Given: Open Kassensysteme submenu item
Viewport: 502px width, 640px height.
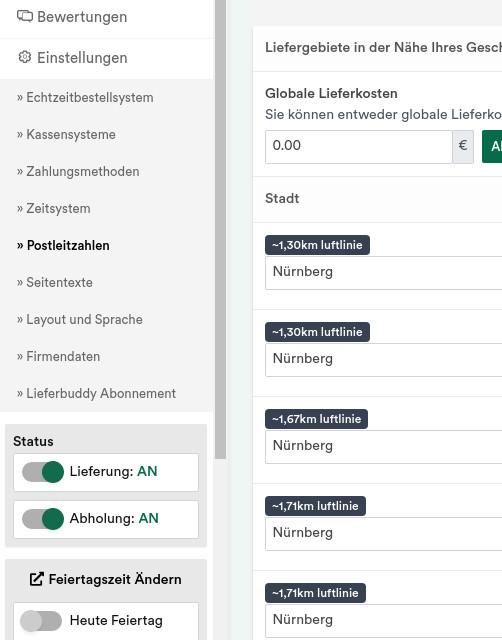Looking at the screenshot, I should 66,134.
